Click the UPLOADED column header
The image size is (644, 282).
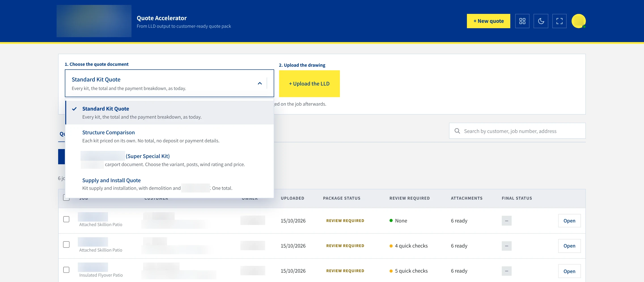click(292, 198)
